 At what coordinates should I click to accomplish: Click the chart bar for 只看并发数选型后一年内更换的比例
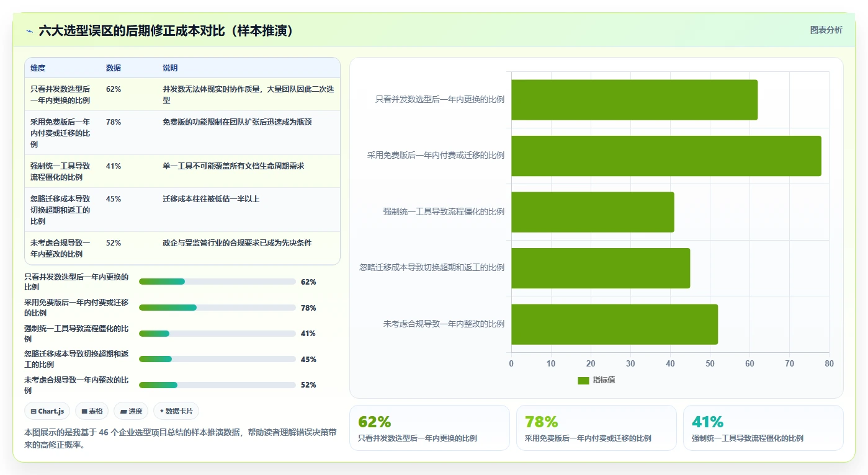[x=634, y=99]
